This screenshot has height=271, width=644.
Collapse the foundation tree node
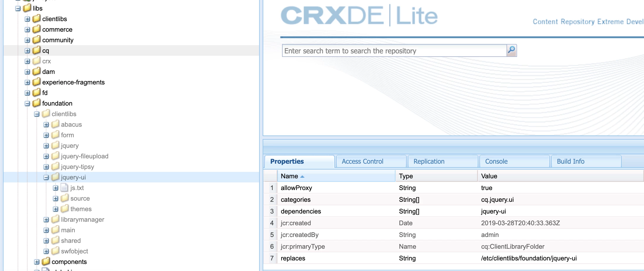[27, 104]
